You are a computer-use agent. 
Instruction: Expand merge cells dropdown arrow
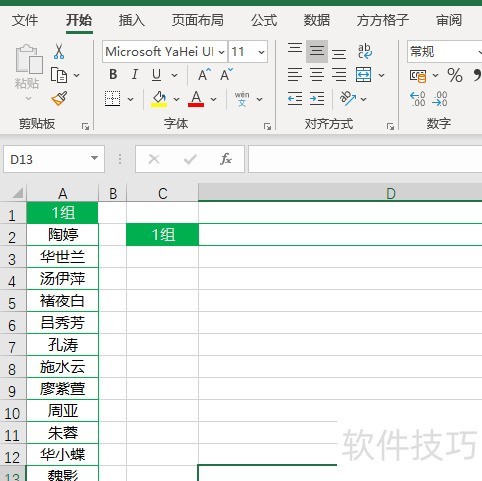pyautogui.click(x=381, y=75)
